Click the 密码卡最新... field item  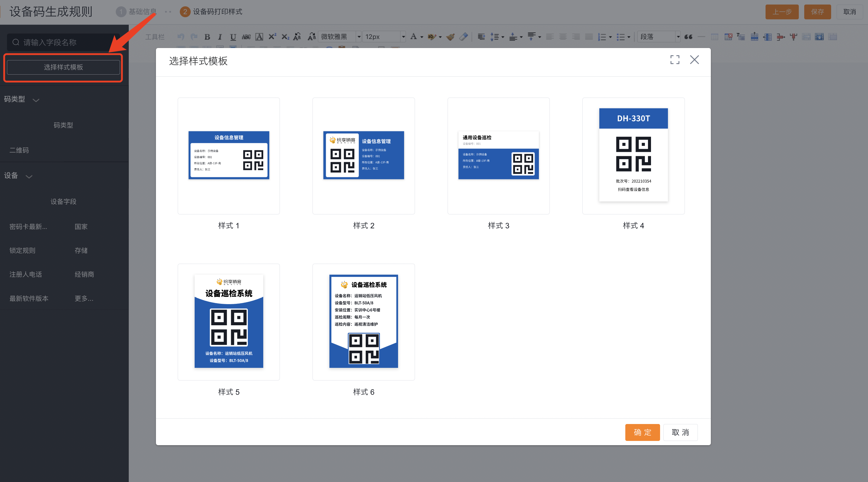tap(28, 227)
